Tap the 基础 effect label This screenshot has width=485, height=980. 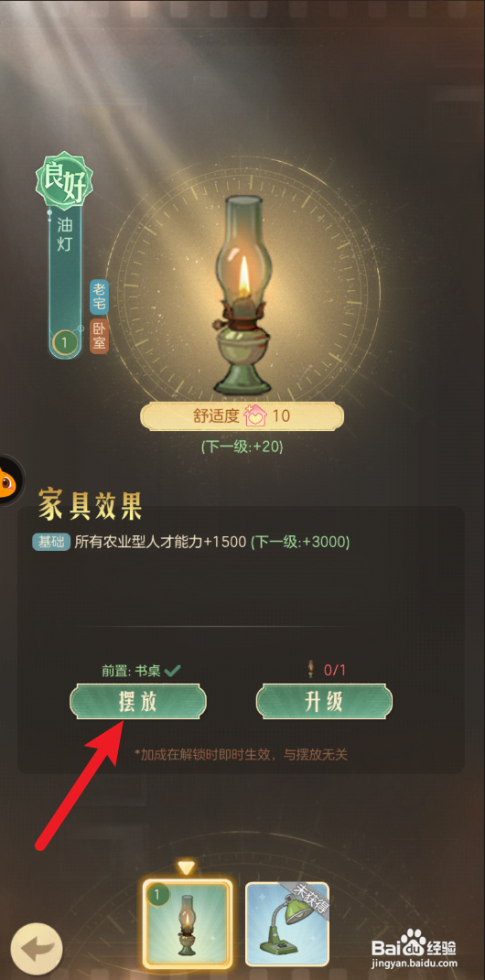point(51,542)
